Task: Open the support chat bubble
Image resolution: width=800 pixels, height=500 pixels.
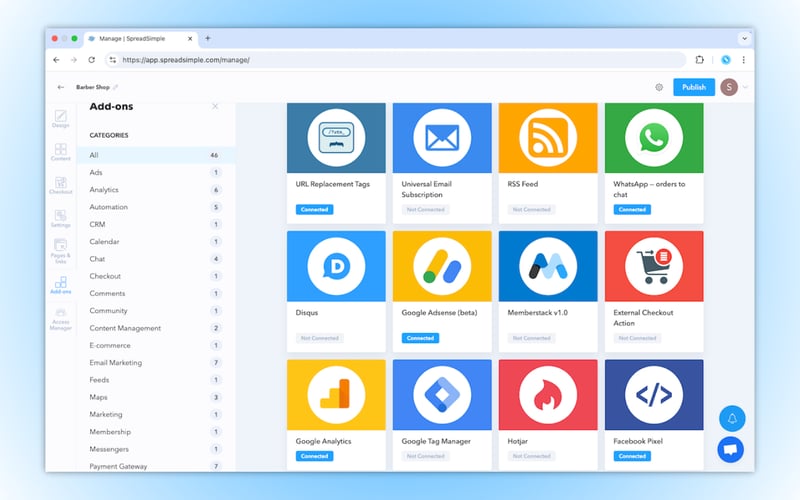Action: [731, 449]
